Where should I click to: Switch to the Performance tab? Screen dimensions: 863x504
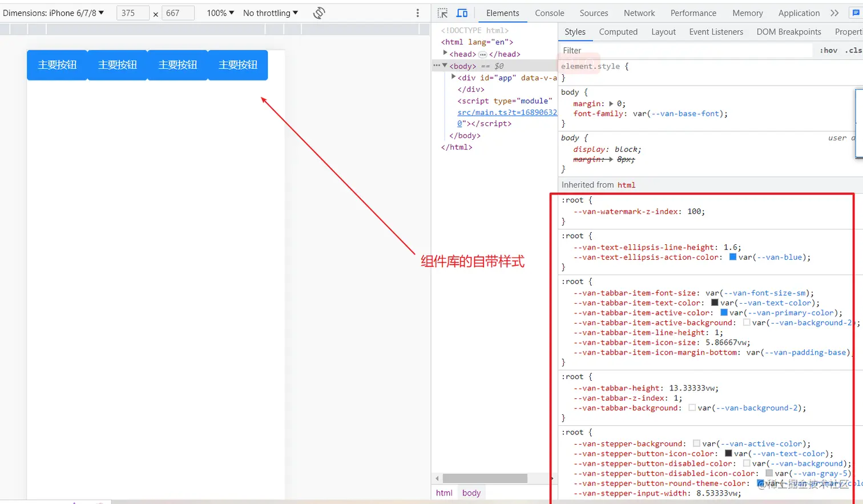[693, 13]
